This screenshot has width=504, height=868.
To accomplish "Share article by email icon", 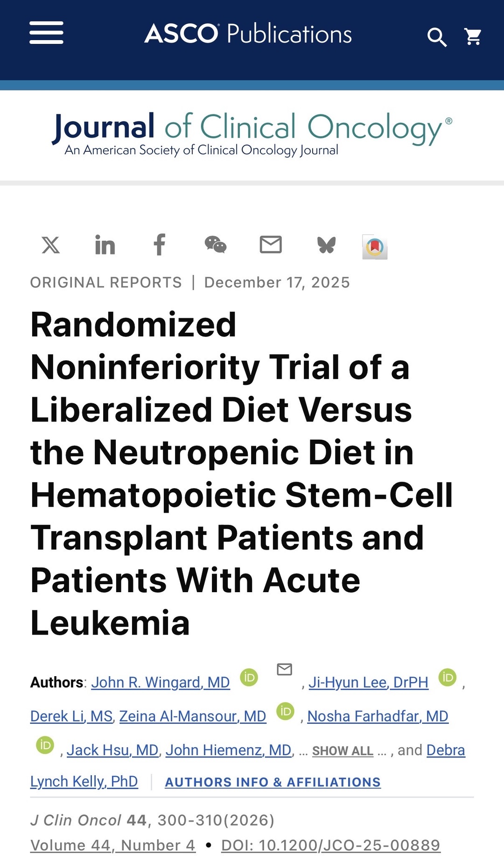I will tap(271, 245).
